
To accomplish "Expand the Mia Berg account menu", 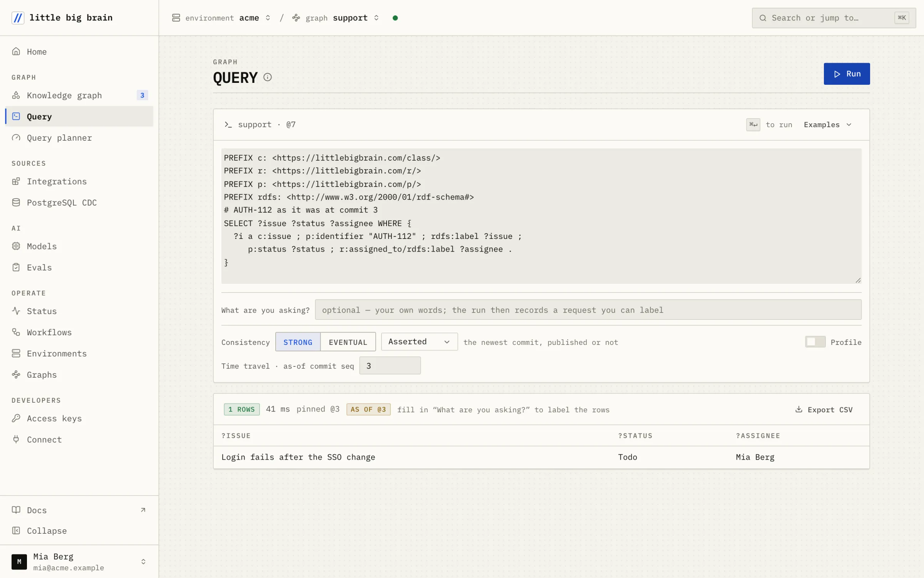I will [79, 561].
